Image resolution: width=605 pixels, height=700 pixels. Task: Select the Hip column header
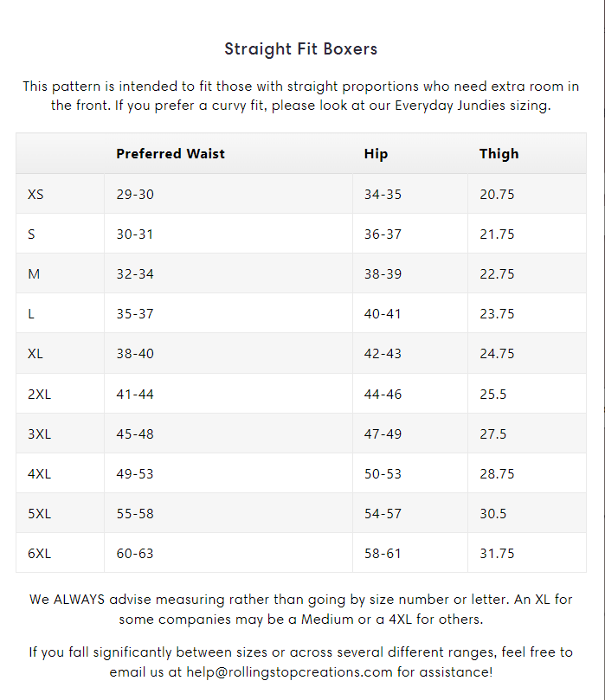pos(376,153)
